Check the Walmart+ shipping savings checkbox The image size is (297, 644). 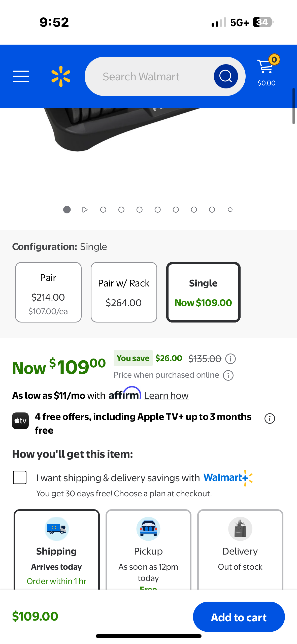[20, 477]
